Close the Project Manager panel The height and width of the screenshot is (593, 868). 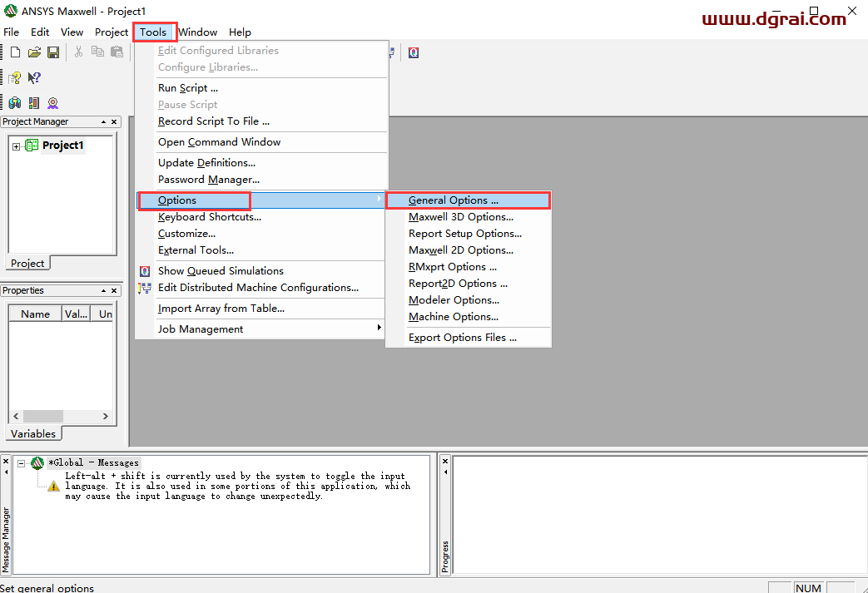(x=114, y=121)
